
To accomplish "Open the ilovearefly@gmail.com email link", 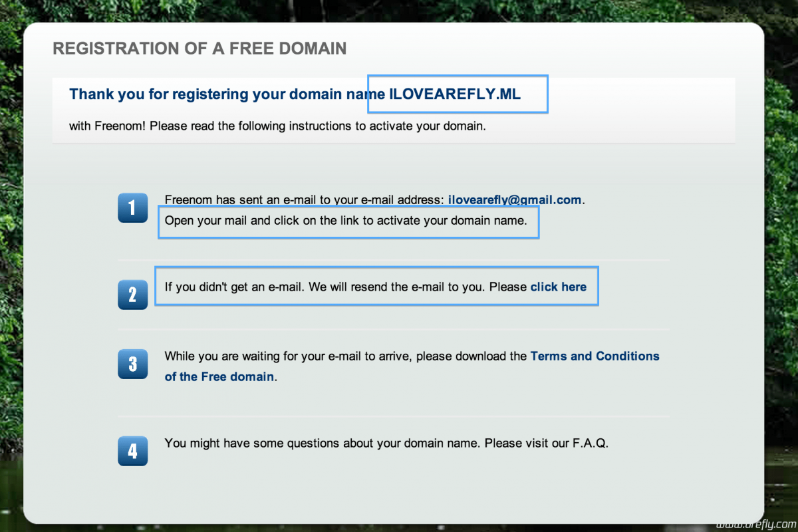I will pos(515,199).
